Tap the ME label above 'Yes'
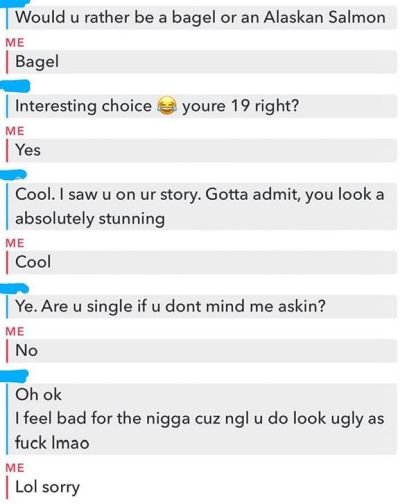Screen dimensions: 400x504 pos(15,131)
